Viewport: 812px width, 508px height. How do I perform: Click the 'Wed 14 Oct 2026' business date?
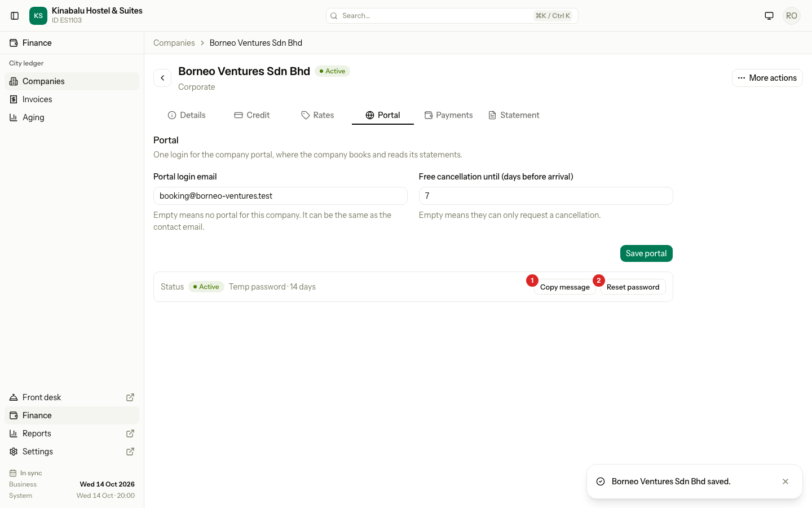107,484
